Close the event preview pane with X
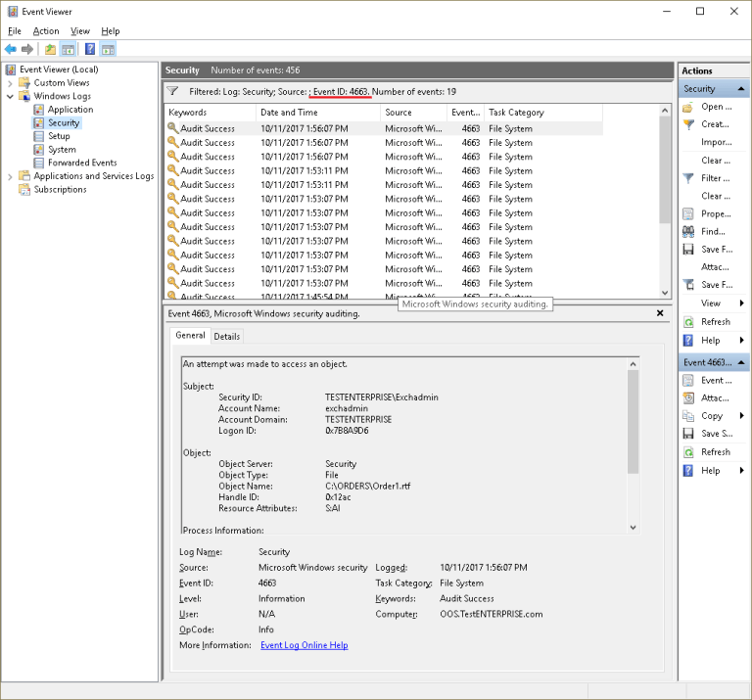752x700 pixels. click(x=660, y=313)
